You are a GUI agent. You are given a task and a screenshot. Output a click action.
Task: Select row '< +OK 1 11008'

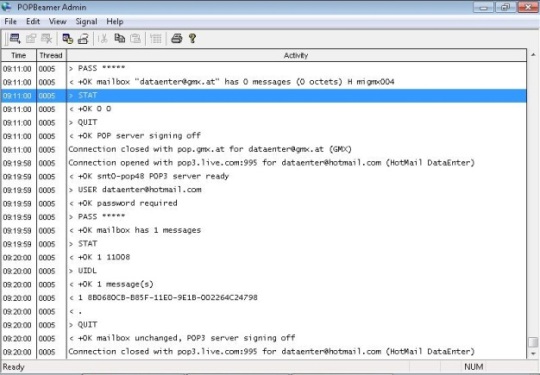tap(264, 257)
